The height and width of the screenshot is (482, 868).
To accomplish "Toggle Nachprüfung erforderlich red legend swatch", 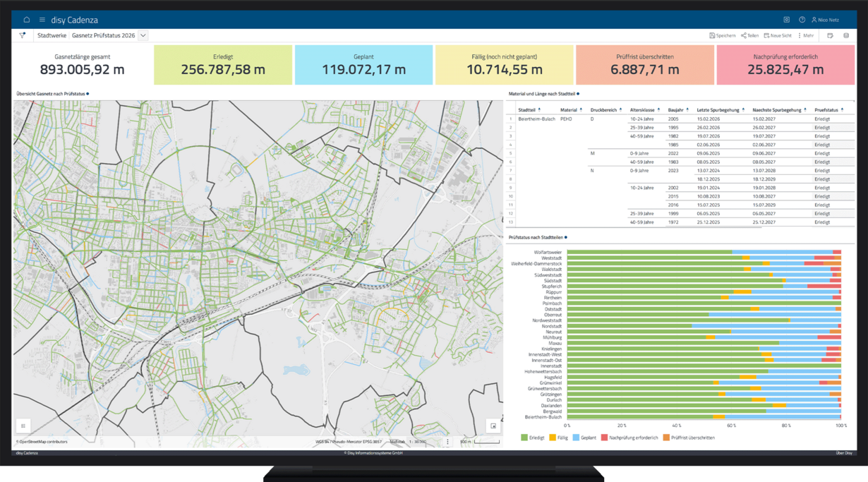I will [x=604, y=438].
